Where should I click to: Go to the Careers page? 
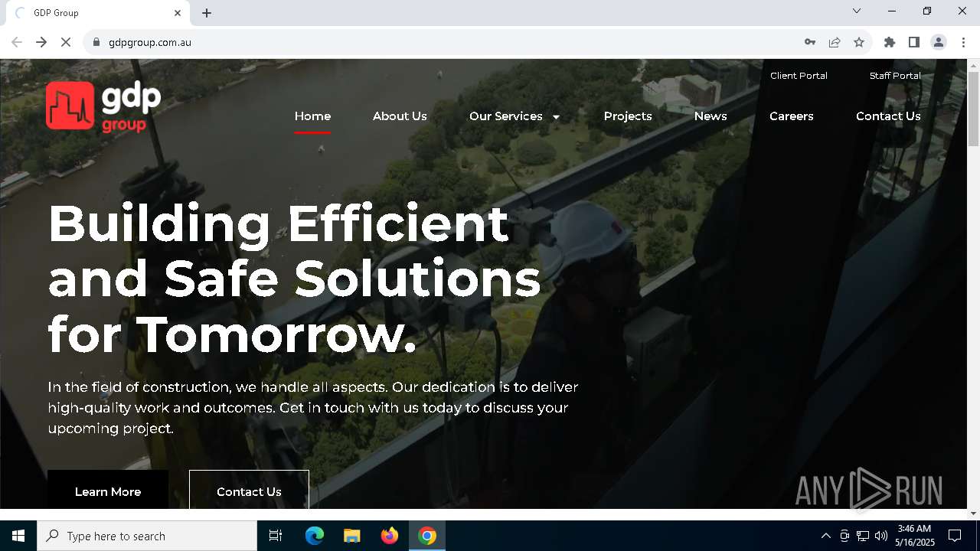[792, 116]
